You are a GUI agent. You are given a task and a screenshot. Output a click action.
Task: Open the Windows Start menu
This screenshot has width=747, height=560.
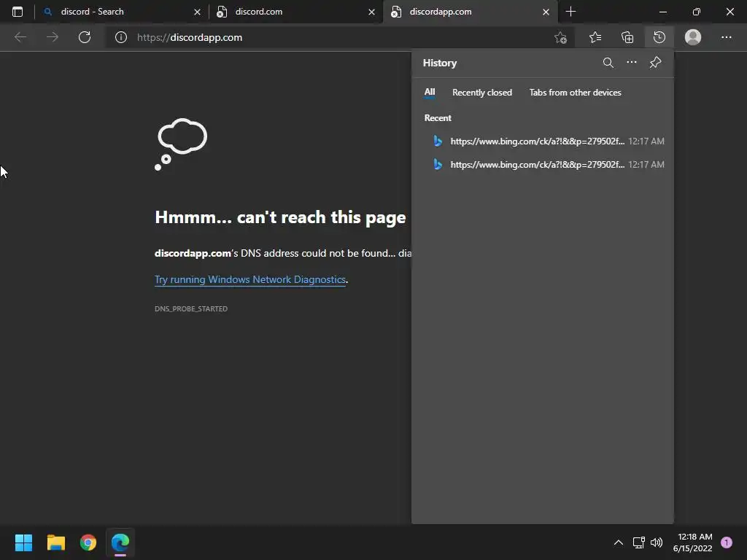click(x=23, y=542)
